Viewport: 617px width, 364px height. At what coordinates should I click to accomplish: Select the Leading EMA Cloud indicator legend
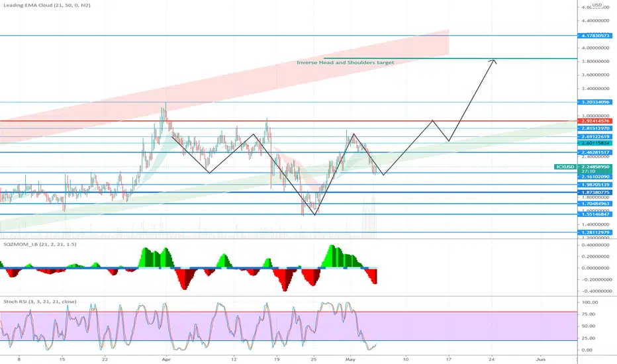pos(47,5)
